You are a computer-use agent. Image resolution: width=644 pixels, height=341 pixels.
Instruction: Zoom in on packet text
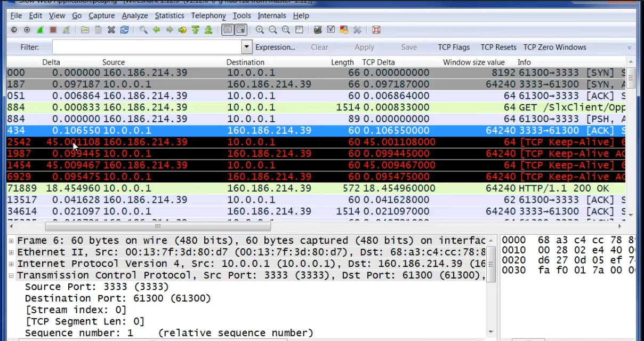click(x=260, y=30)
